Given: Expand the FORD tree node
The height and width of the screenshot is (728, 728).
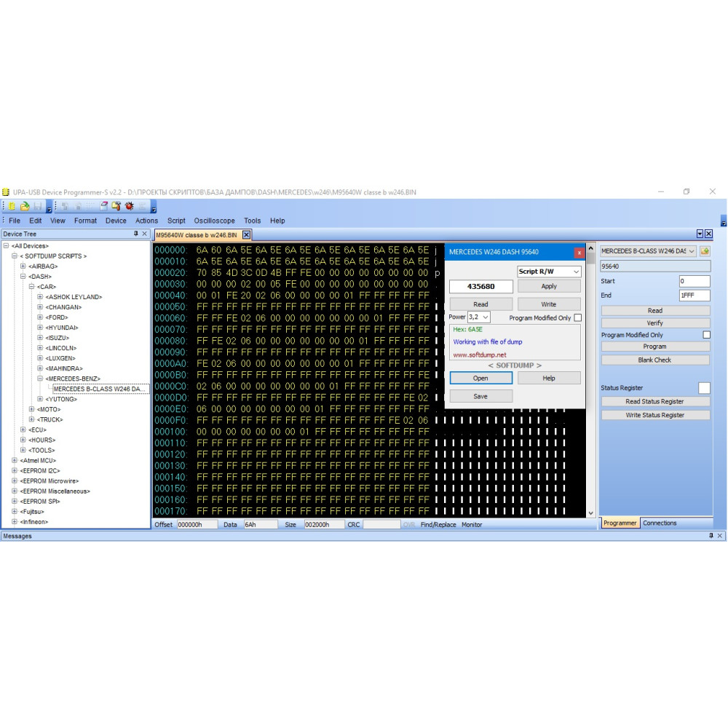Looking at the screenshot, I should point(40,317).
